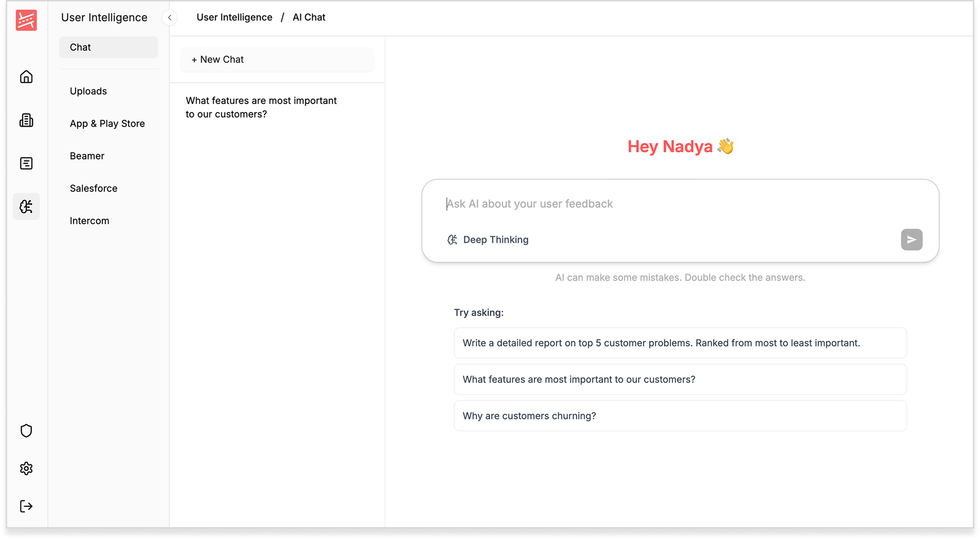Click the red app logo icon
The width and height of the screenshot is (980, 540).
26,21
